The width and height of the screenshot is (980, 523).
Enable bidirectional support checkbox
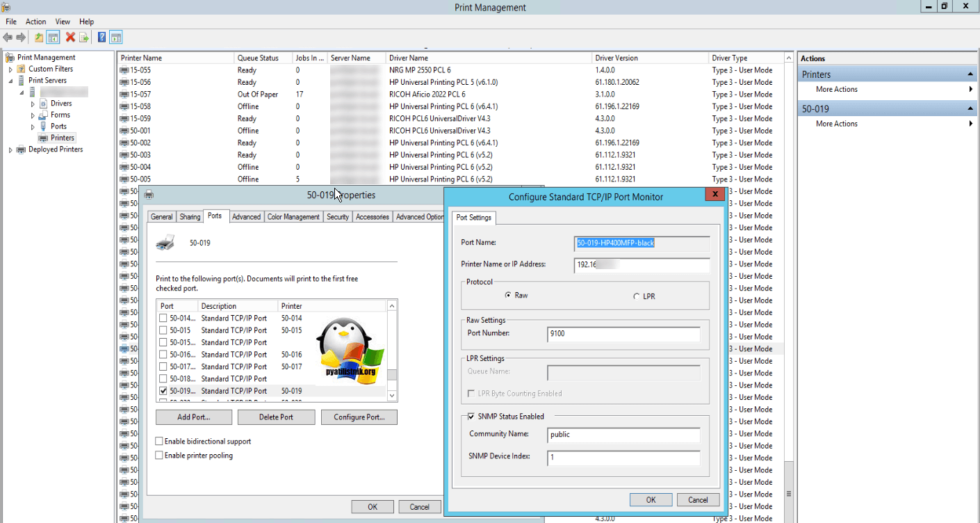click(160, 442)
